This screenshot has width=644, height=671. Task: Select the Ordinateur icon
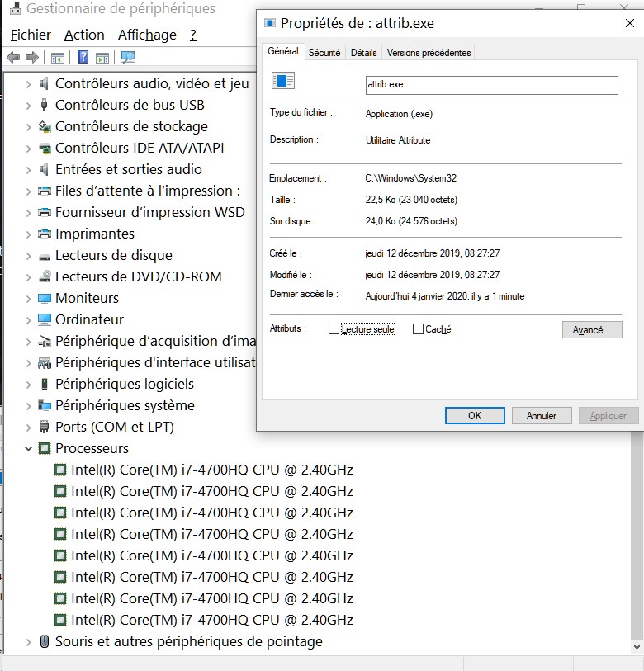[45, 319]
